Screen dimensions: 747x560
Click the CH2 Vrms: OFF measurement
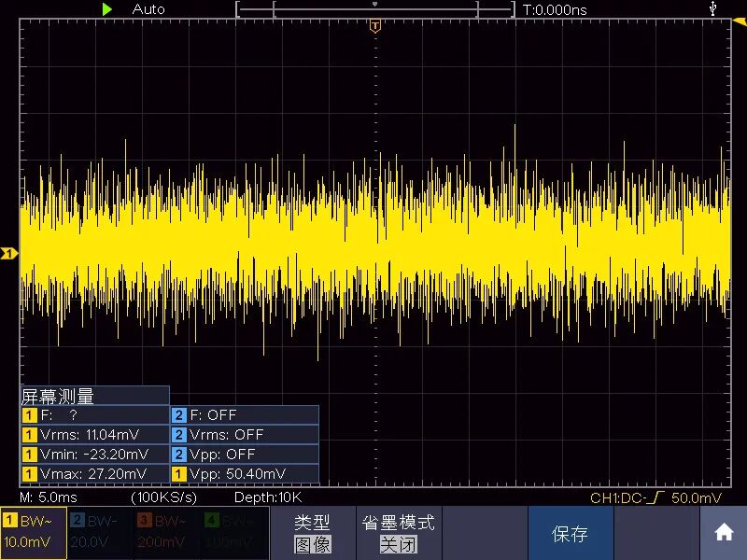point(245,434)
